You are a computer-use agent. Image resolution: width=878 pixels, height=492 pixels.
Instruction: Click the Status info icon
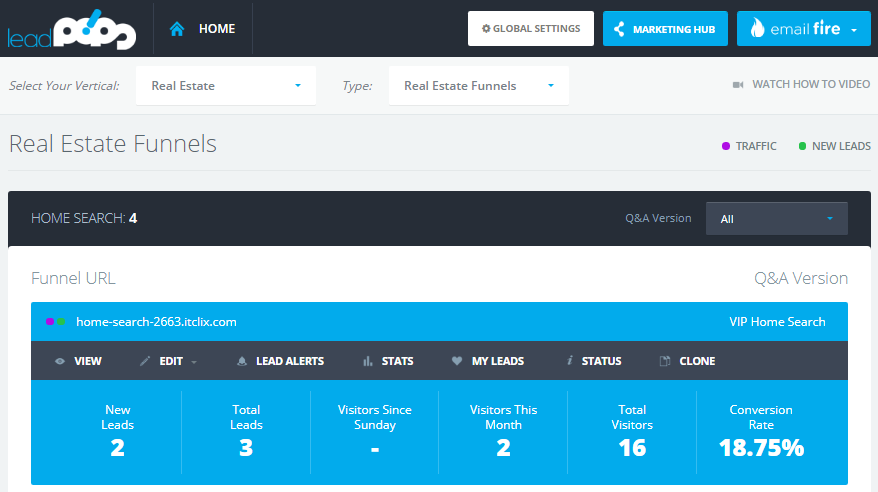569,361
